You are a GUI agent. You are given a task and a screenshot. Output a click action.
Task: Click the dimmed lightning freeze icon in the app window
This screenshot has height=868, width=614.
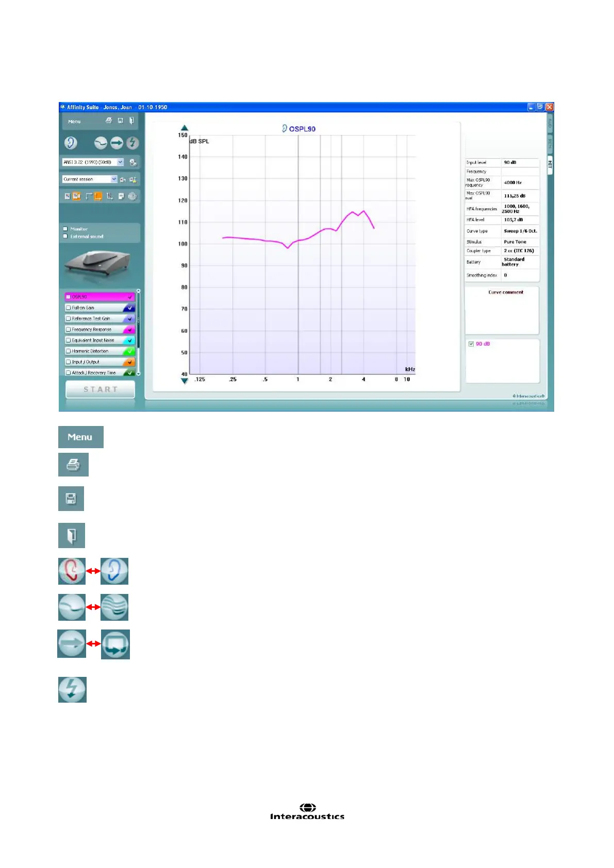point(132,143)
